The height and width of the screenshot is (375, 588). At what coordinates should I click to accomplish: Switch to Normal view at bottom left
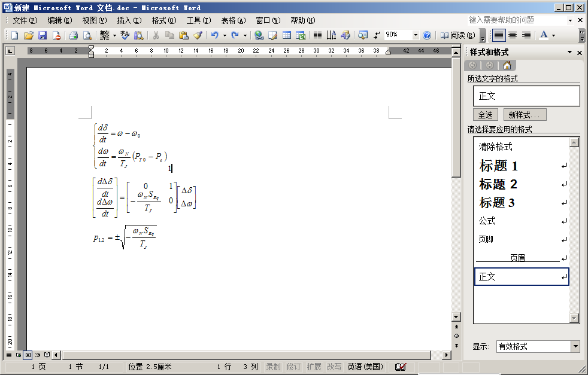9,355
